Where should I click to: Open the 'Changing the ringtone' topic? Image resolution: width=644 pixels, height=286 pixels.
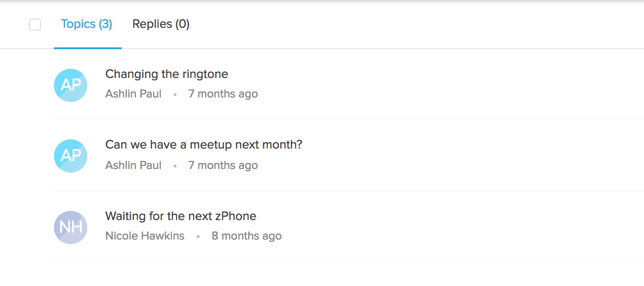point(167,74)
